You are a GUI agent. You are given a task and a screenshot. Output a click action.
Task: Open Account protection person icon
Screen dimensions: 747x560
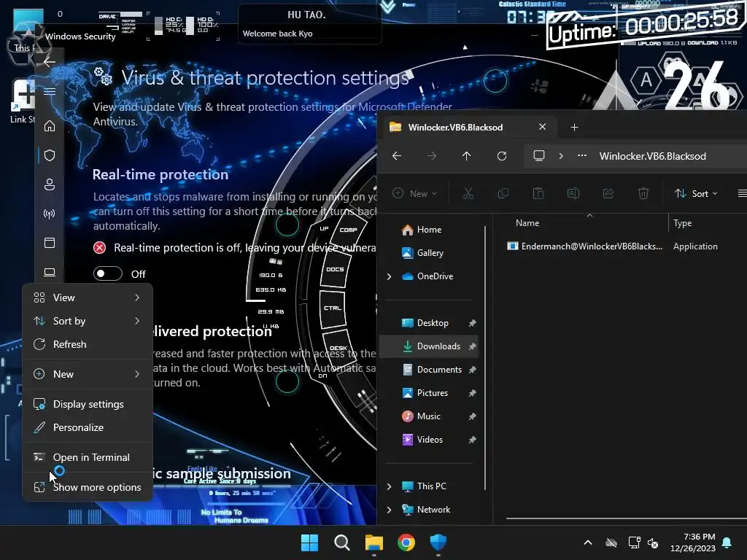pos(50,184)
